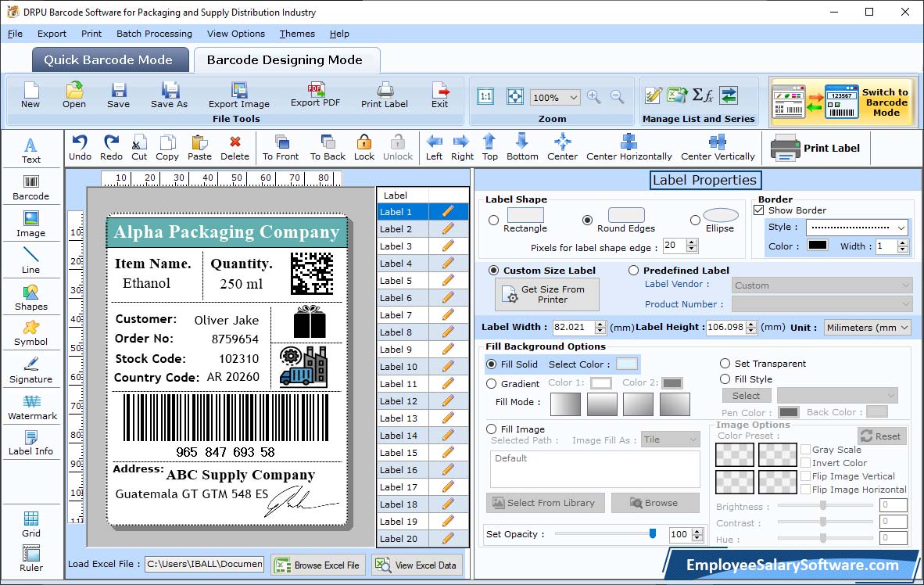The image size is (924, 585).
Task: Bring object To Front
Action: click(x=281, y=148)
